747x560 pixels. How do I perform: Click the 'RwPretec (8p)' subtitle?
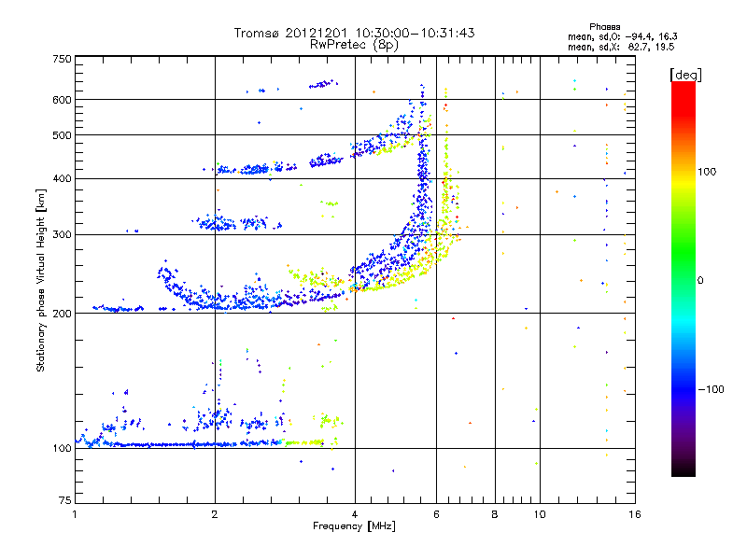click(354, 45)
